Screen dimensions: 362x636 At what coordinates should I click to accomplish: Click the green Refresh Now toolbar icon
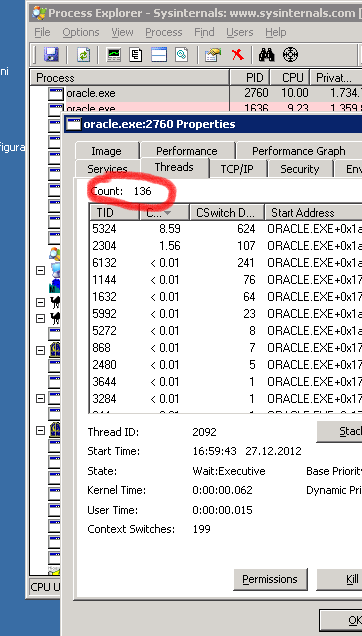(83, 54)
